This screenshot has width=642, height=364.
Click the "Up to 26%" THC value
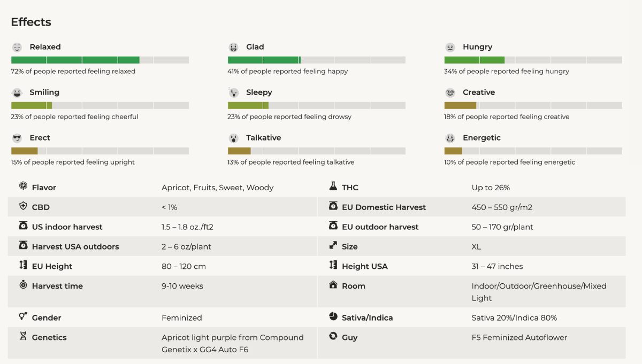[491, 188]
